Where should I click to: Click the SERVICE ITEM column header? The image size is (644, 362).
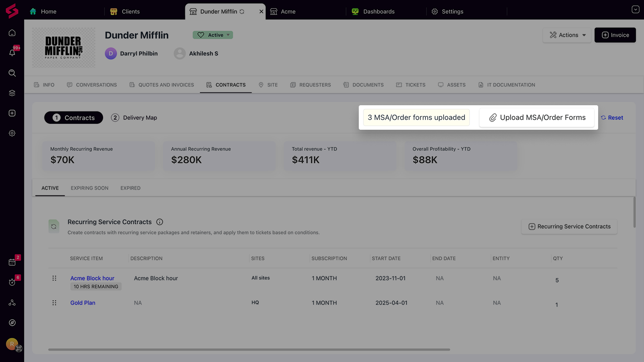coord(86,258)
